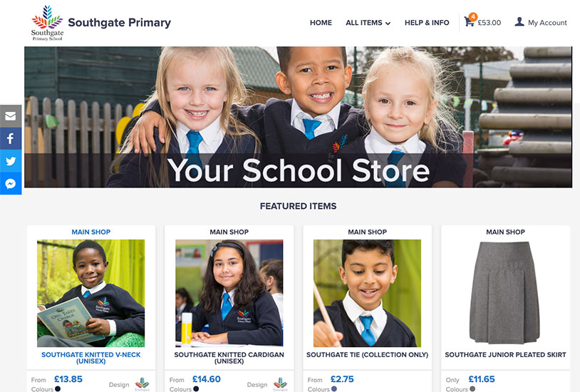Select the navy colour swatch on the V-Neck card

pos(57,388)
